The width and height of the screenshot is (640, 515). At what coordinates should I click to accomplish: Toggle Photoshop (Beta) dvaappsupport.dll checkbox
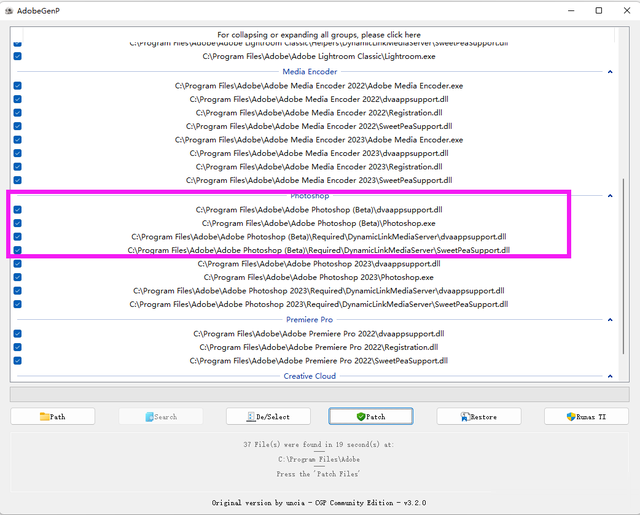click(18, 210)
